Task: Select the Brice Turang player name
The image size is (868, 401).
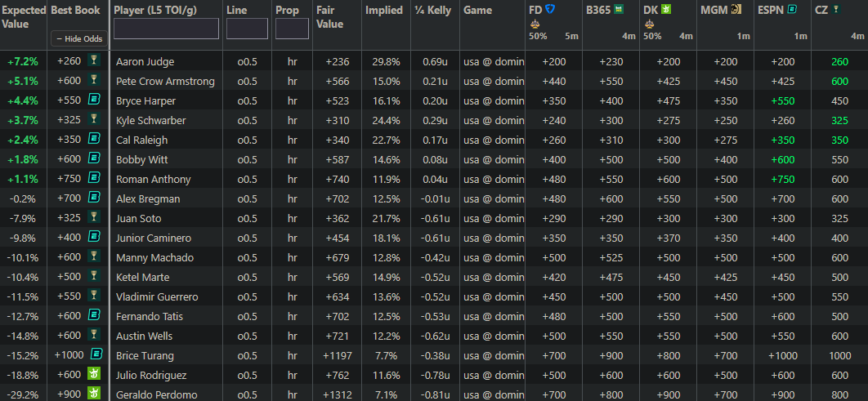Action: 145,355
